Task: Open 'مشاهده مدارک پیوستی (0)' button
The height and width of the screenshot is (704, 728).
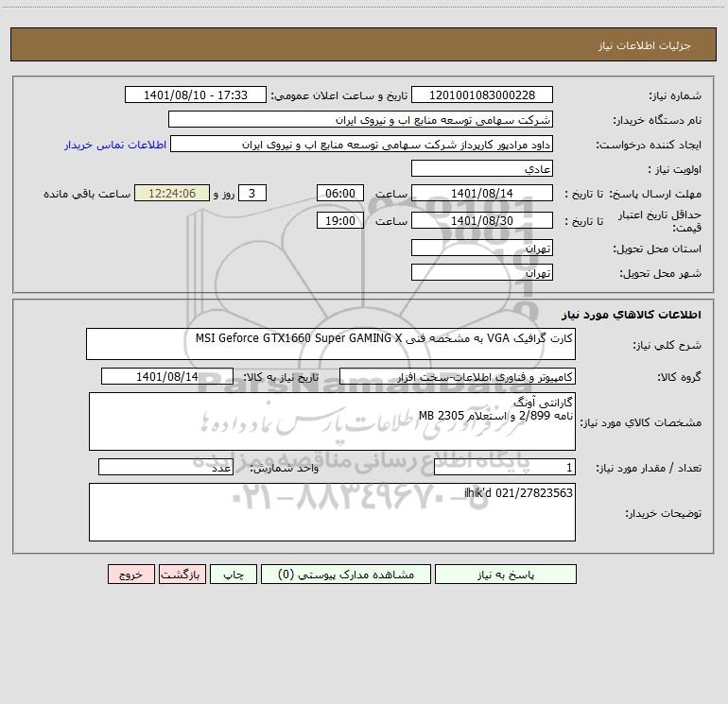Action: click(346, 574)
